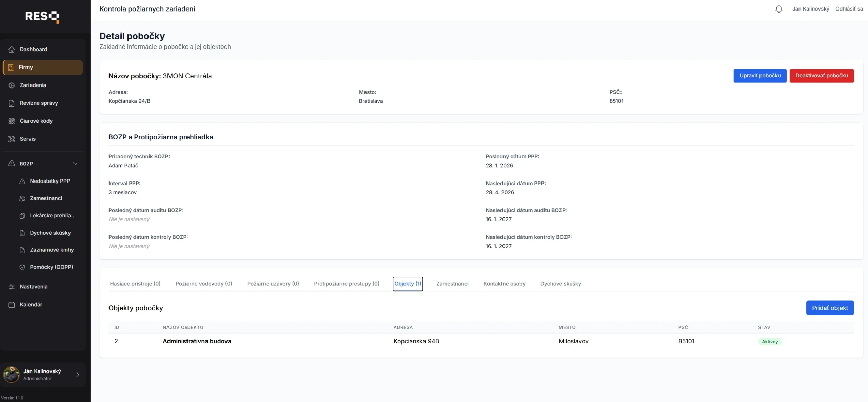868x402 pixels.
Task: Click the Nedostatky PPP warning icon
Action: tap(22, 181)
